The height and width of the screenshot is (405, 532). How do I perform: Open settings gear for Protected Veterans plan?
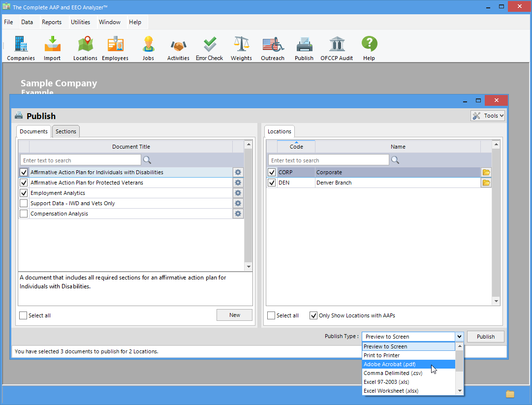point(238,183)
